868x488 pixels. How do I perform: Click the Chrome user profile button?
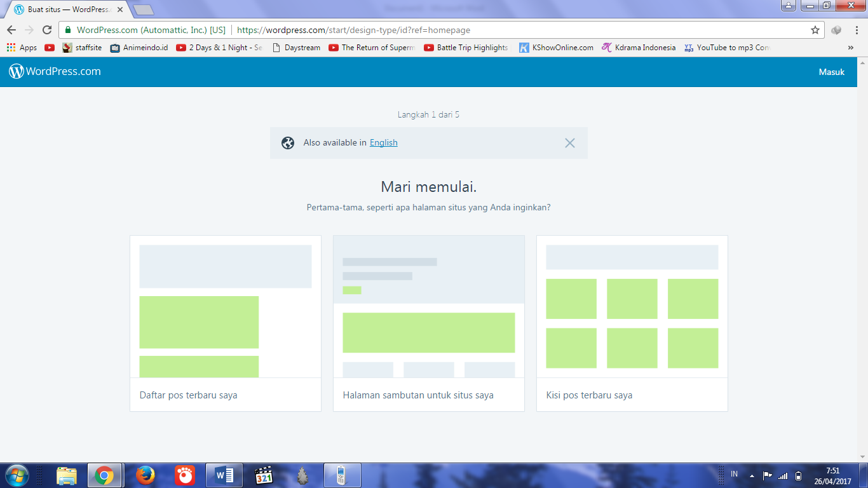coord(789,6)
